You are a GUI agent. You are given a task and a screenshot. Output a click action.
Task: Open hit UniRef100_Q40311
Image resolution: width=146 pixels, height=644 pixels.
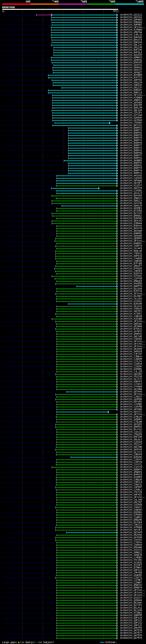[131, 17]
